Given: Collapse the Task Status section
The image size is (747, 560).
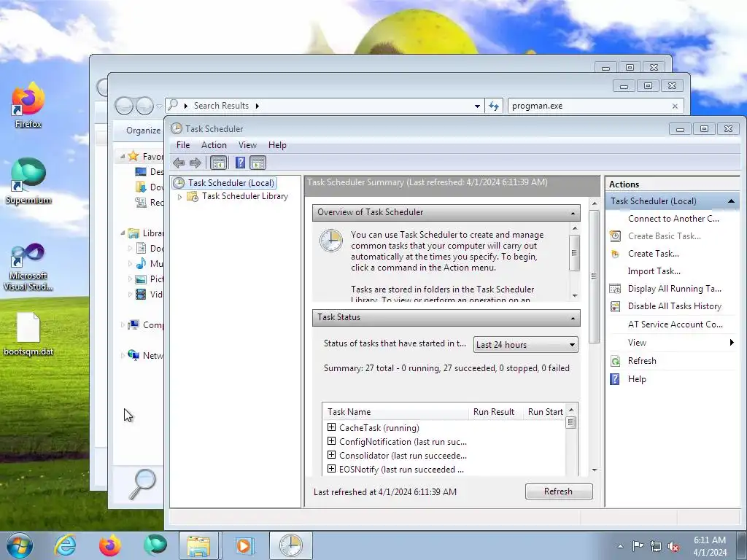Looking at the screenshot, I should coord(573,318).
